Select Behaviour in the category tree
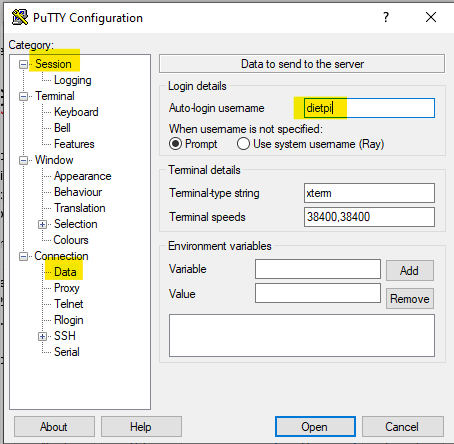Viewport: 454px width, 444px height. coord(78,192)
